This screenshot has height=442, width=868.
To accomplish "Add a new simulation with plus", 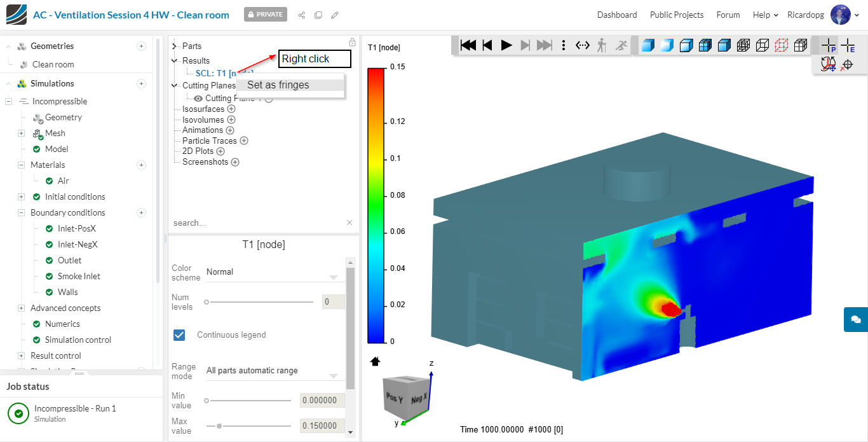I will 142,83.
